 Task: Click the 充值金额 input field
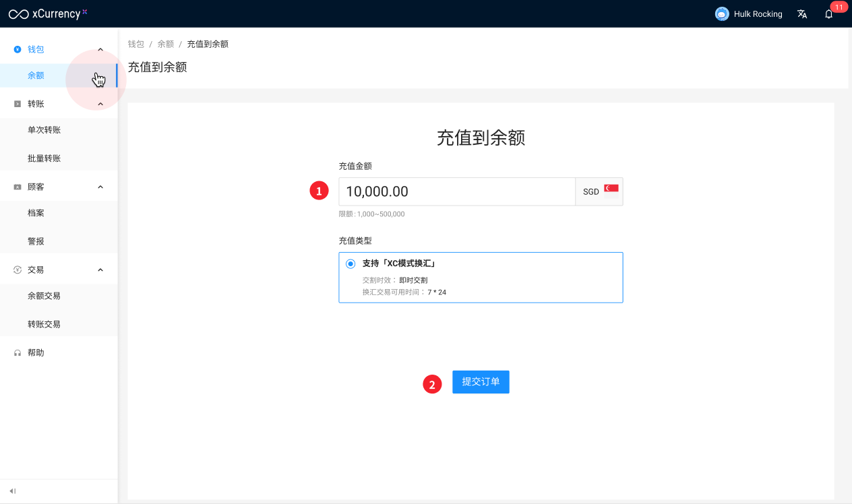457,191
